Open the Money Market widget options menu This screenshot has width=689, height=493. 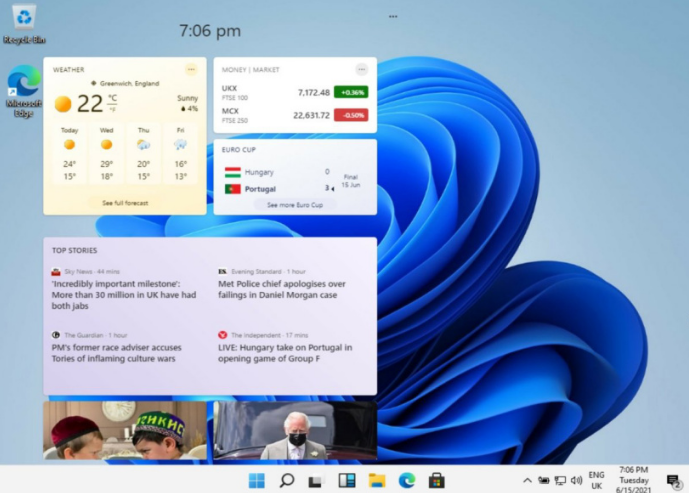point(361,69)
